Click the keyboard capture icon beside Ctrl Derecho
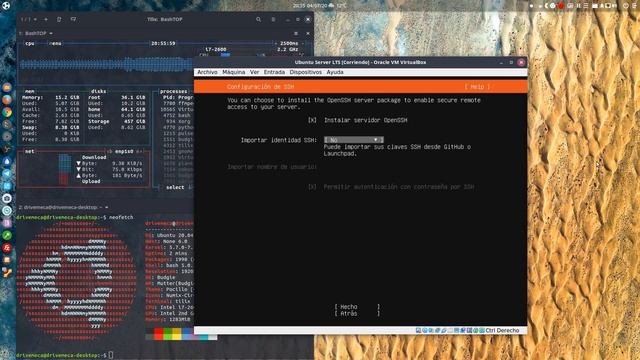Image resolution: width=640 pixels, height=360 pixels. 482,330
